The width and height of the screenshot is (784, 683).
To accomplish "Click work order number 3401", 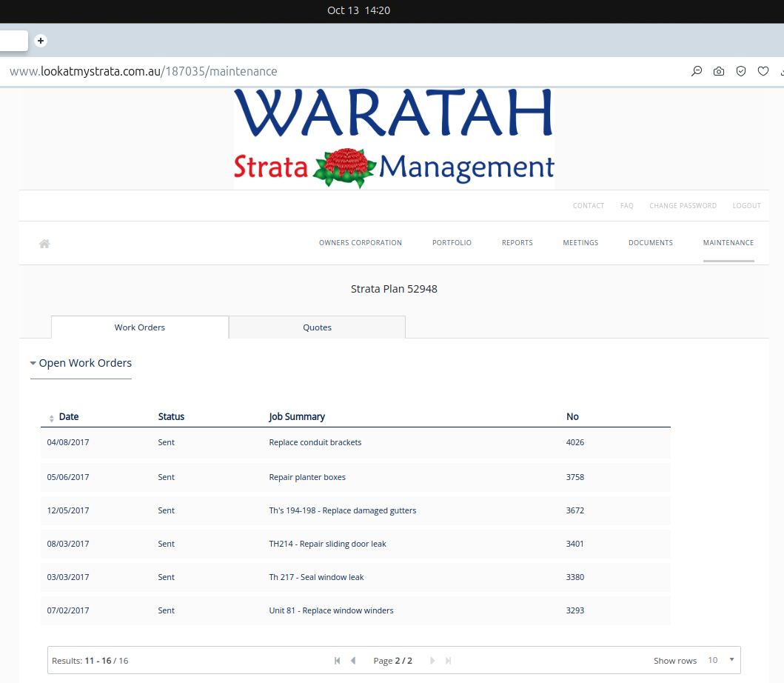I will 575,544.
